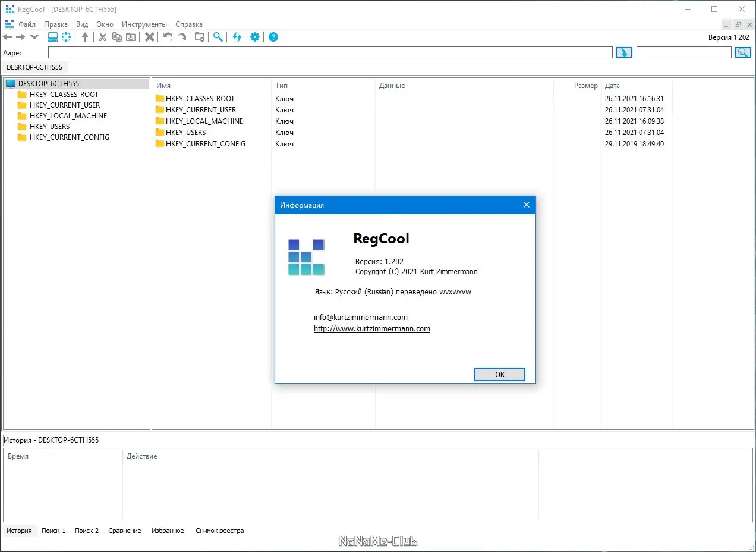Click the network registry connection icon

67,37
